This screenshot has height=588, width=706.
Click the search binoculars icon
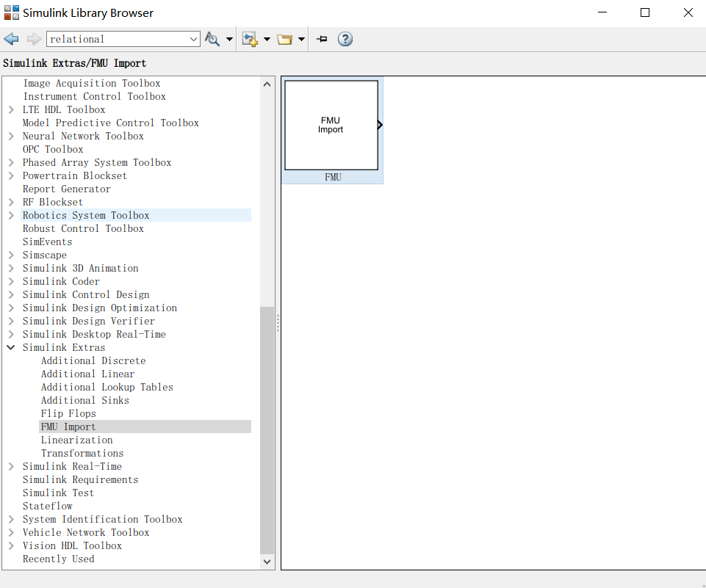click(212, 39)
